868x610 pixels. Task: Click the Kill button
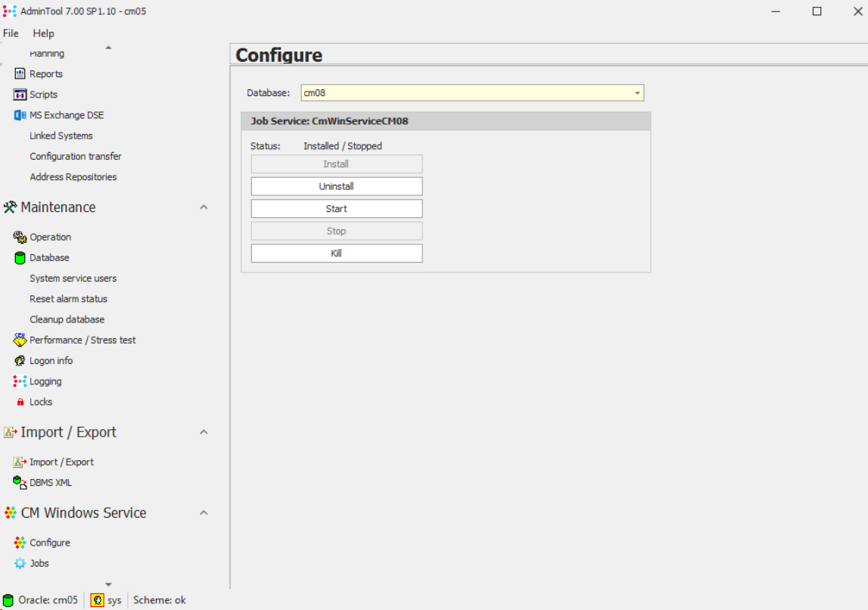click(x=337, y=254)
